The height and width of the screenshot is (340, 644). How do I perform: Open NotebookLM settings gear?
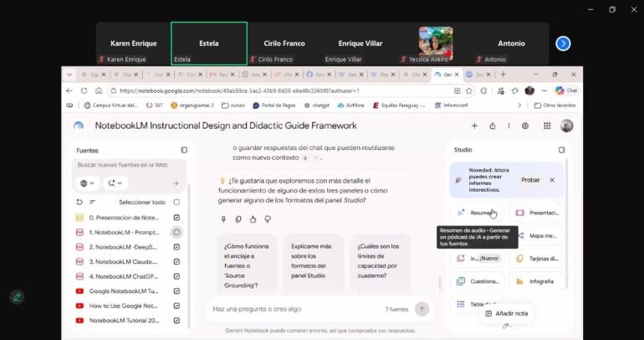click(525, 126)
